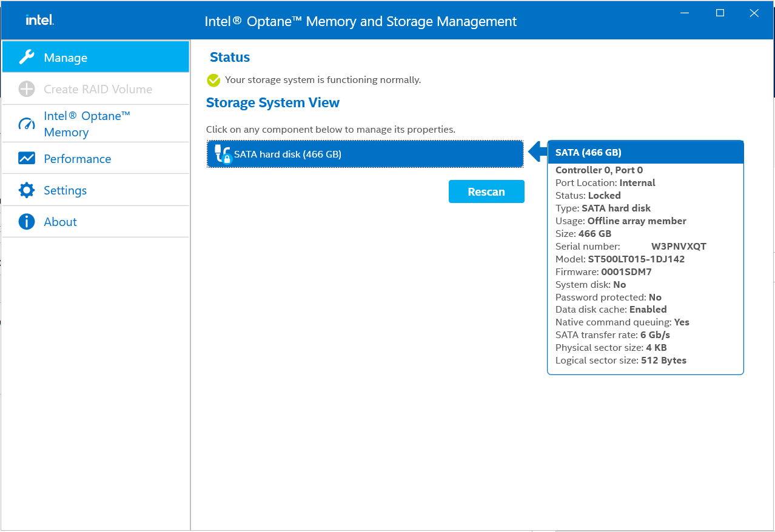Click the green status checkmark icon
The image size is (775, 532).
point(214,79)
